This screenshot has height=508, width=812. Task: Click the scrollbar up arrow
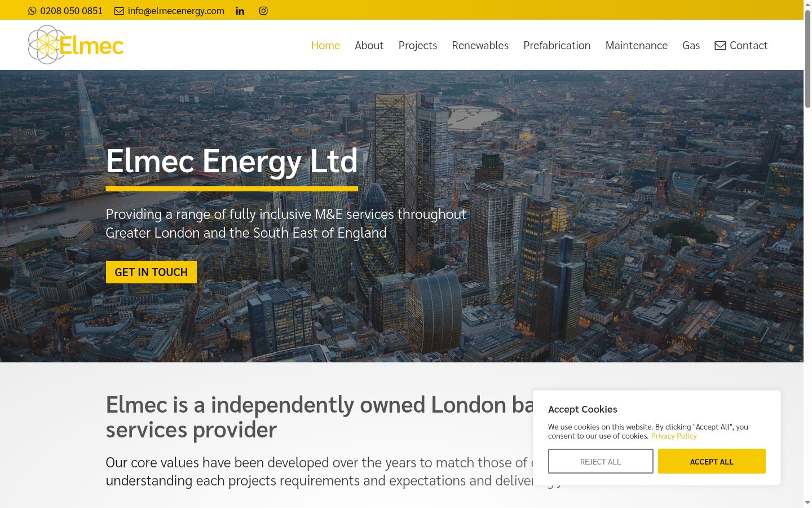click(x=807, y=5)
